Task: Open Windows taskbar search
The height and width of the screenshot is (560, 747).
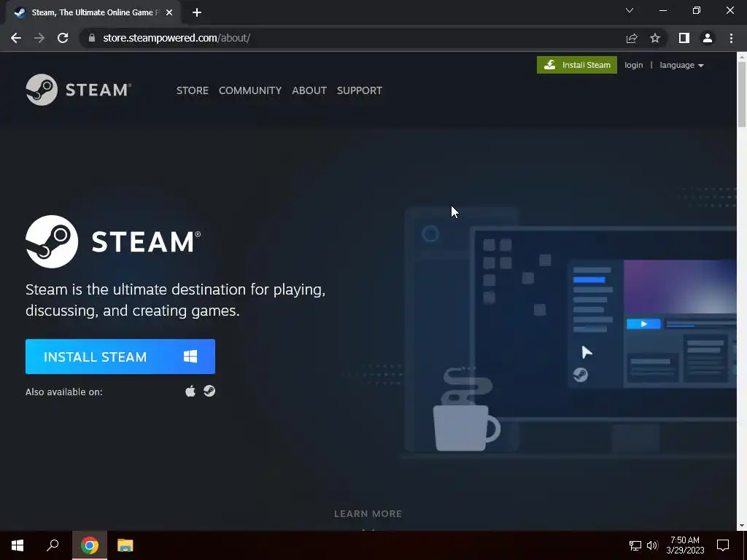Action: point(53,545)
